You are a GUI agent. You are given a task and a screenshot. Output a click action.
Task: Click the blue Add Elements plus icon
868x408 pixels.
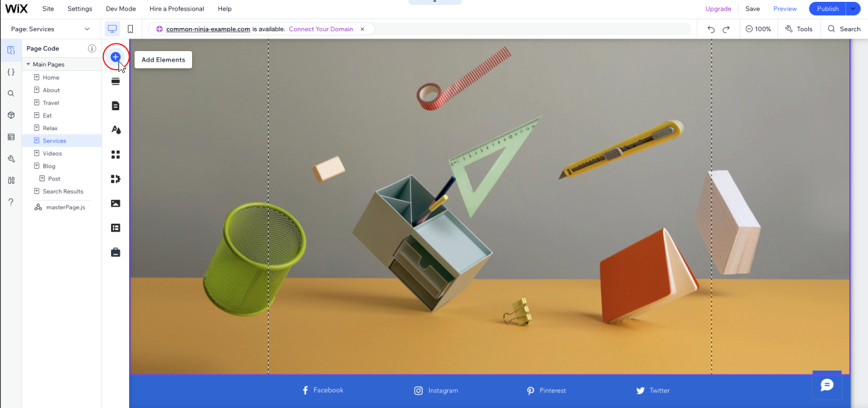pos(115,57)
